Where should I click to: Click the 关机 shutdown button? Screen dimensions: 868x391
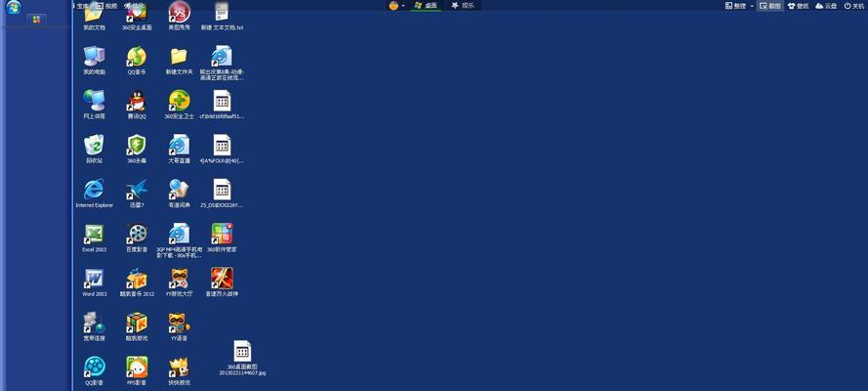pyautogui.click(x=853, y=6)
